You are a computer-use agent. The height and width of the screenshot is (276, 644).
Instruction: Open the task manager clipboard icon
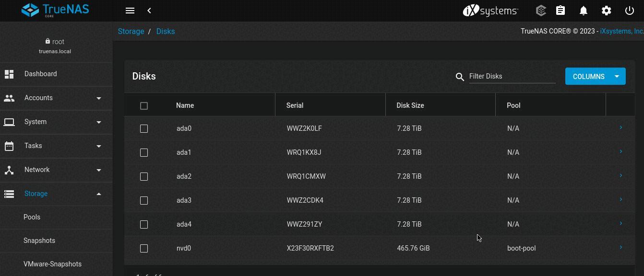point(560,11)
